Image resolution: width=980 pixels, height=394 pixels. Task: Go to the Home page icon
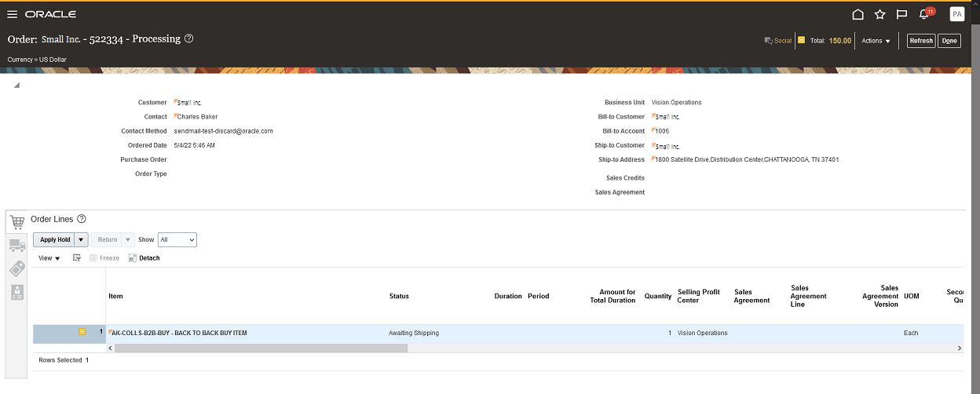[x=858, y=14]
